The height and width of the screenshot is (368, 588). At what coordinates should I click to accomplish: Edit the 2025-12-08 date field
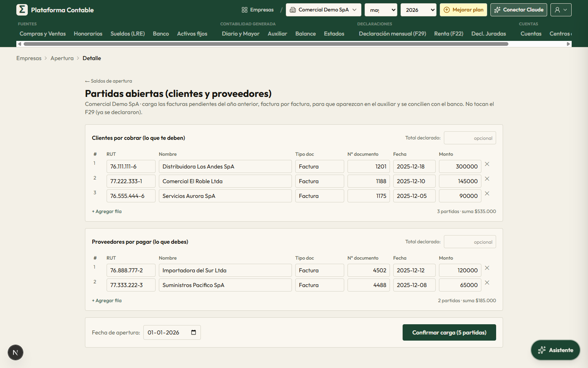point(414,285)
